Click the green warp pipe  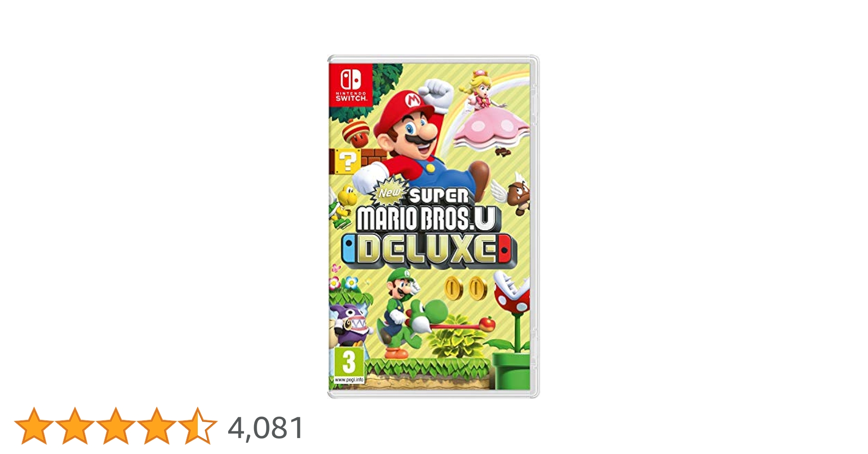[511, 370]
